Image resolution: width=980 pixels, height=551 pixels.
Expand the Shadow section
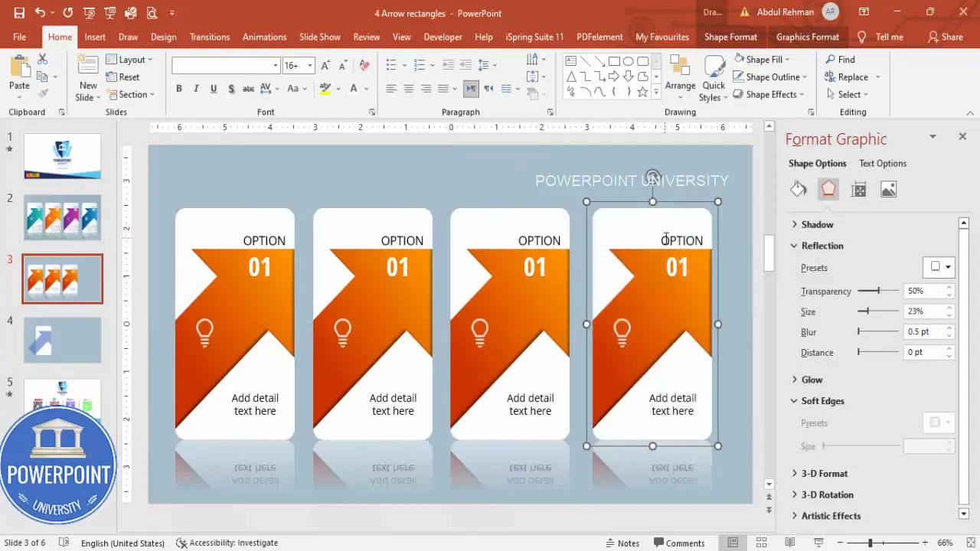tap(812, 224)
